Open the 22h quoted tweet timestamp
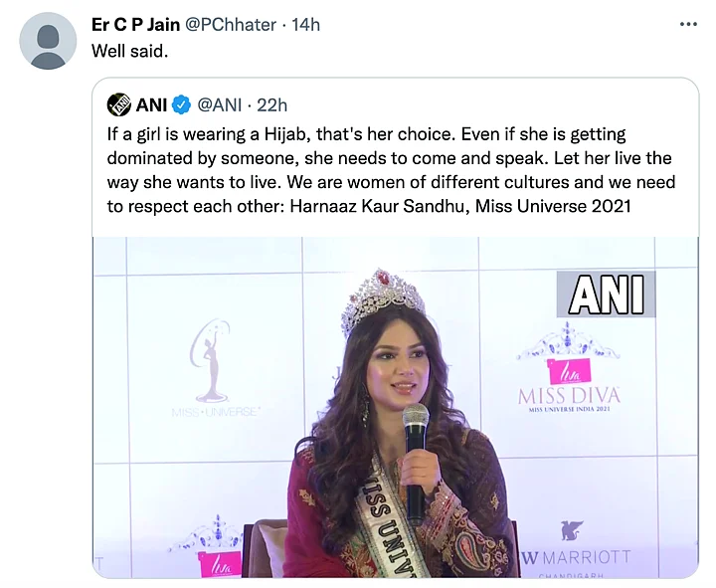Viewport: 716px width, 588px height. coord(271,103)
